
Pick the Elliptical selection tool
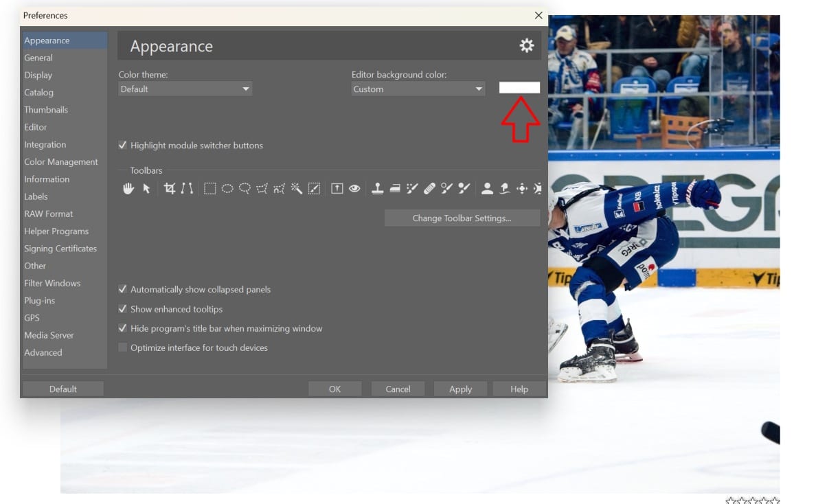(227, 187)
